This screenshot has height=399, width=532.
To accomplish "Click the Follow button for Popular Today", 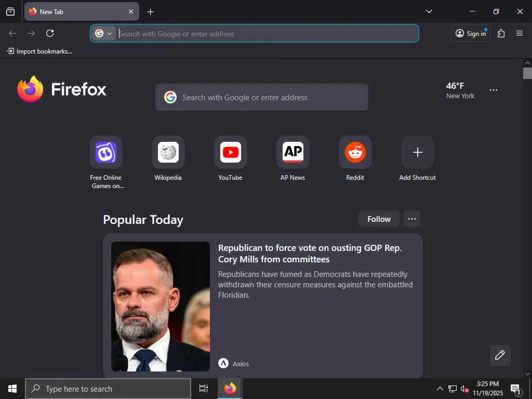I will 379,219.
